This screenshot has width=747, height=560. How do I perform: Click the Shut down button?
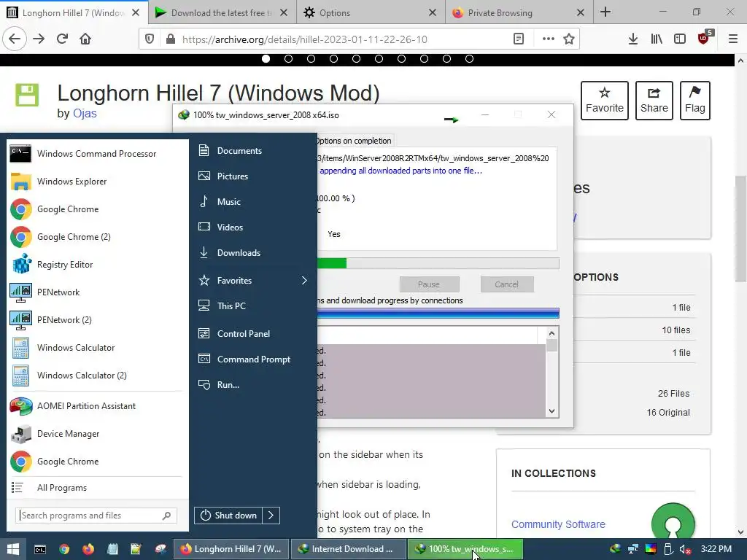(x=228, y=516)
